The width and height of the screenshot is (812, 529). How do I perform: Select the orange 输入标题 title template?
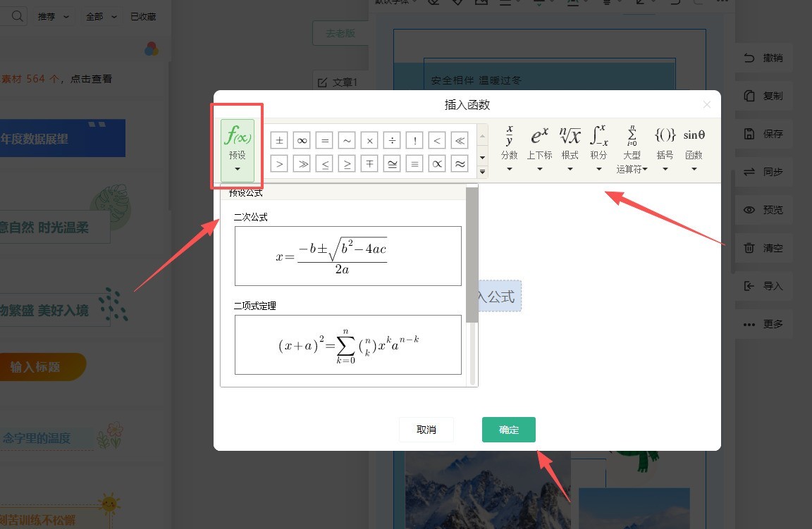tap(43, 367)
